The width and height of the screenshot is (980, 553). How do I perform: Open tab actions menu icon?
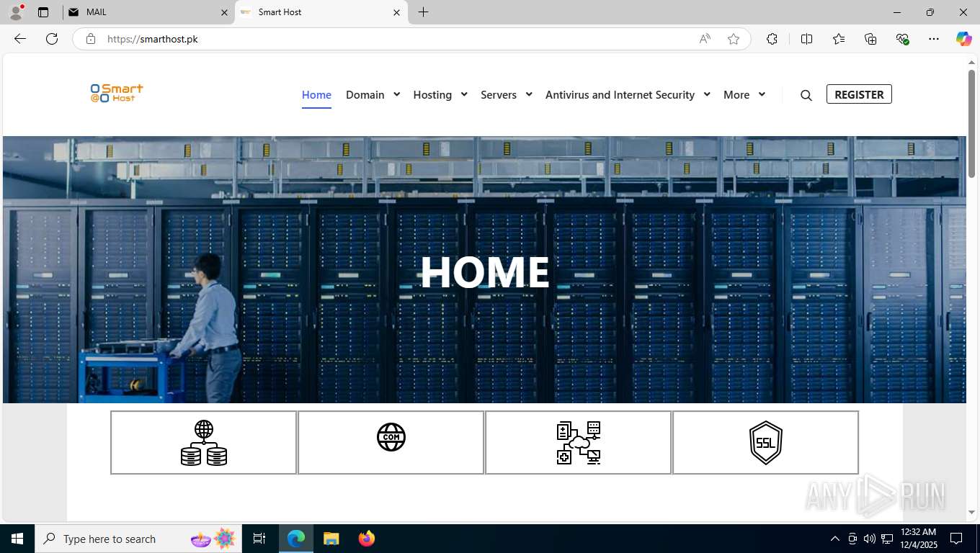(x=43, y=12)
